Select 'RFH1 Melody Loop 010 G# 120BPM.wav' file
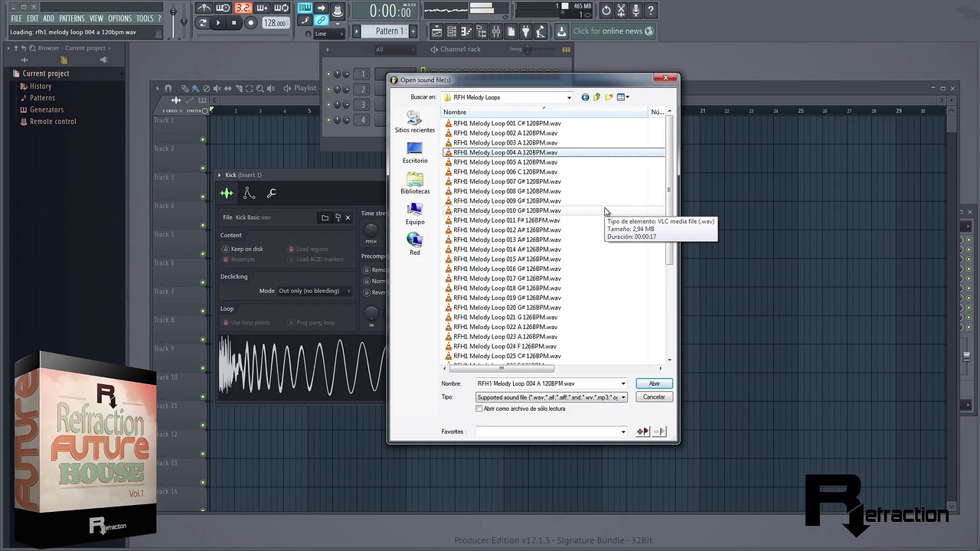Screen dimensions: 980x551 point(507,210)
